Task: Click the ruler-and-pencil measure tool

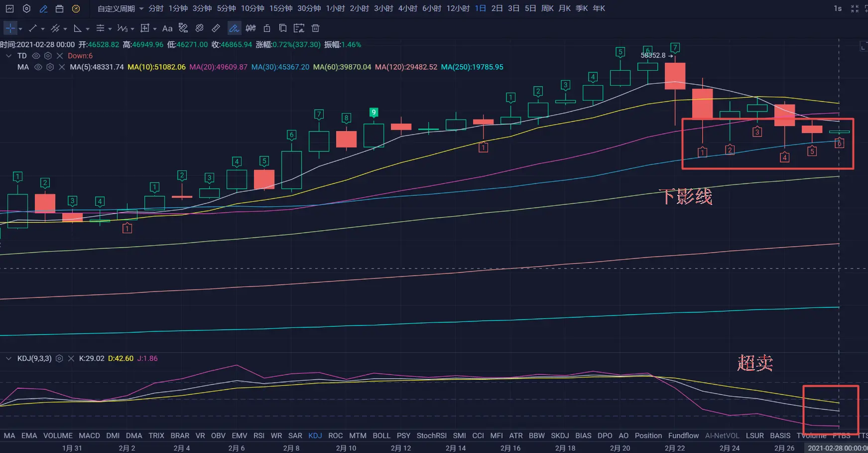Action: (x=183, y=28)
